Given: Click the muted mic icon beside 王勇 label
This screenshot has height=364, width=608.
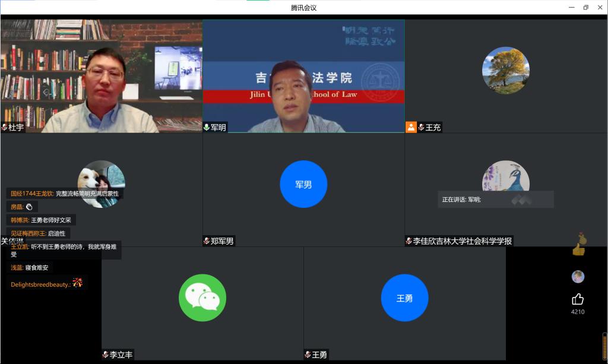Looking at the screenshot, I should tap(308, 354).
